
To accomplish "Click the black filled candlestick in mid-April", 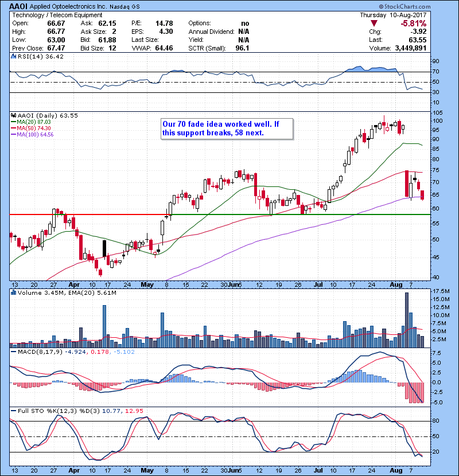I will point(104,249).
